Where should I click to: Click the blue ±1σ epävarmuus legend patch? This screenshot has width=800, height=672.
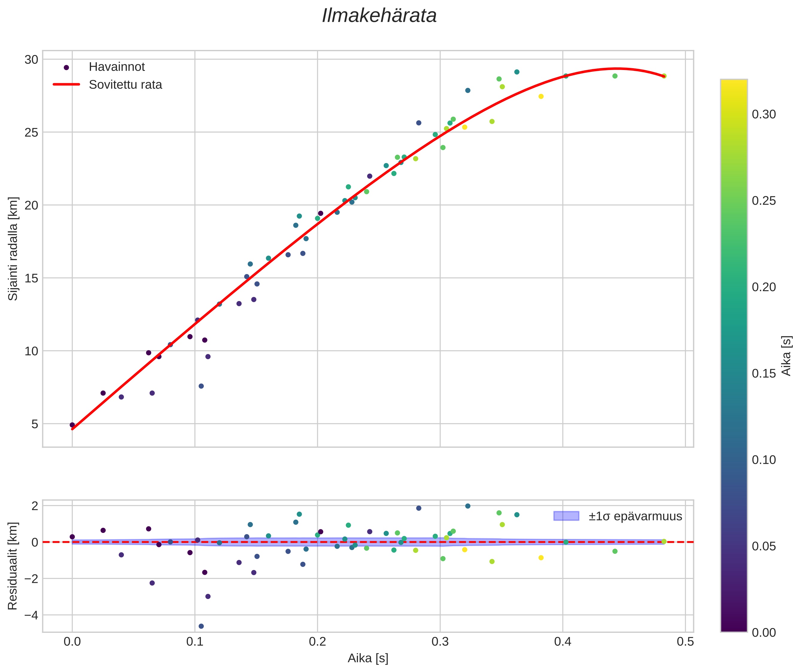tap(566, 516)
